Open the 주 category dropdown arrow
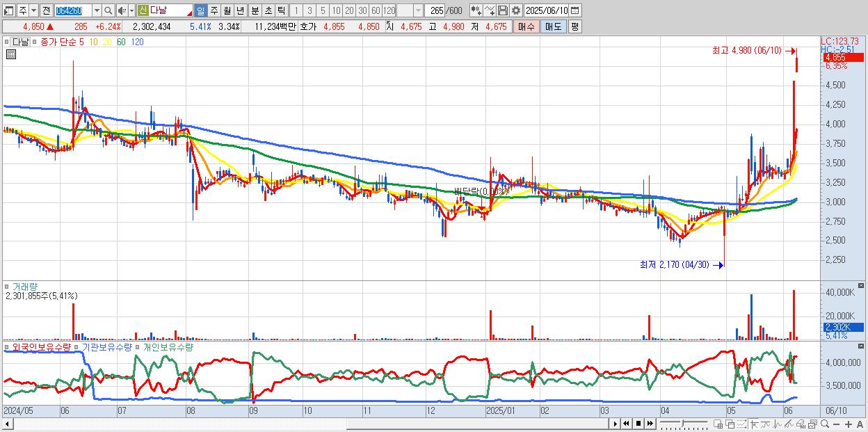This screenshot has width=868, height=432. point(33,10)
